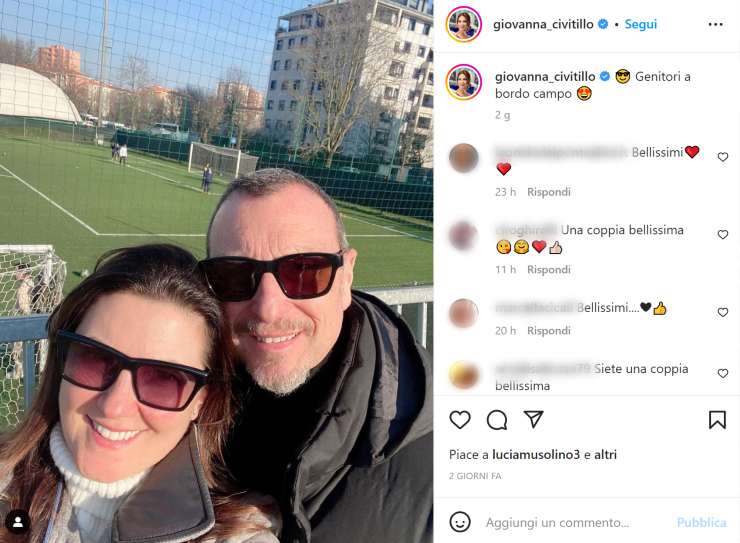Follow the account with Segui

640,24
